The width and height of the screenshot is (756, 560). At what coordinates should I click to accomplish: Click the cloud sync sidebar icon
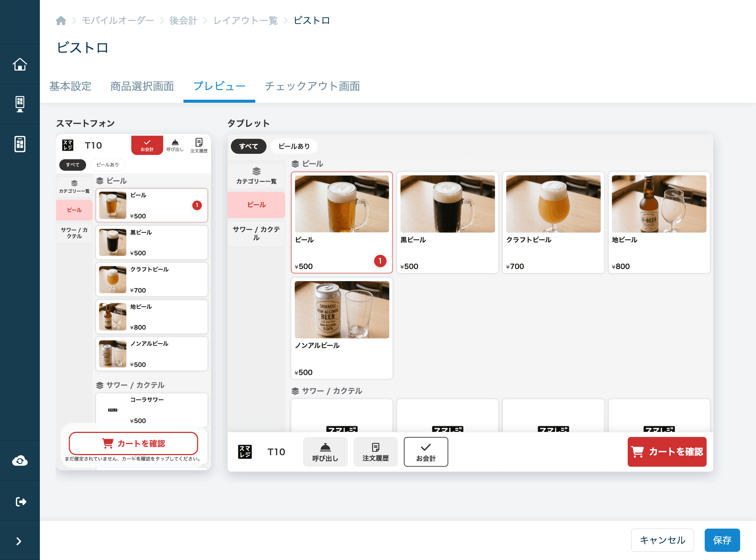point(20,461)
